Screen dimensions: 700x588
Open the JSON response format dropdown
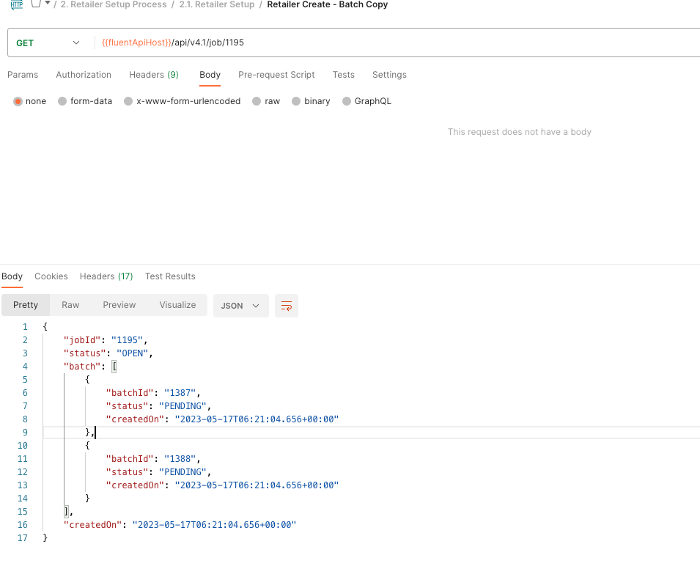tap(240, 306)
